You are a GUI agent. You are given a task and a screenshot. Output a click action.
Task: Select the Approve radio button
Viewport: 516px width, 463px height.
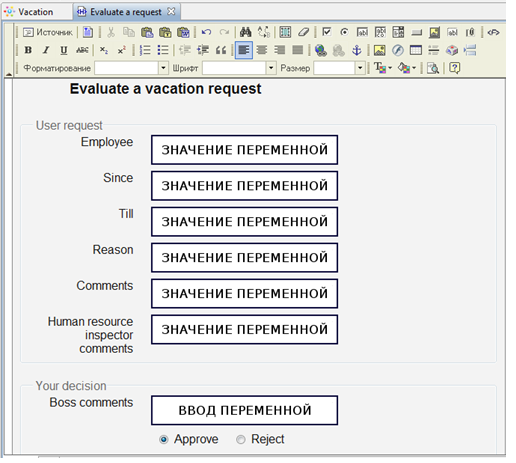(x=164, y=440)
